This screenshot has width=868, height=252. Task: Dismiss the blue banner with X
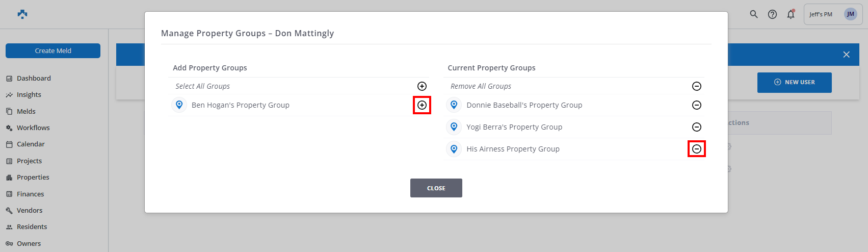point(846,55)
